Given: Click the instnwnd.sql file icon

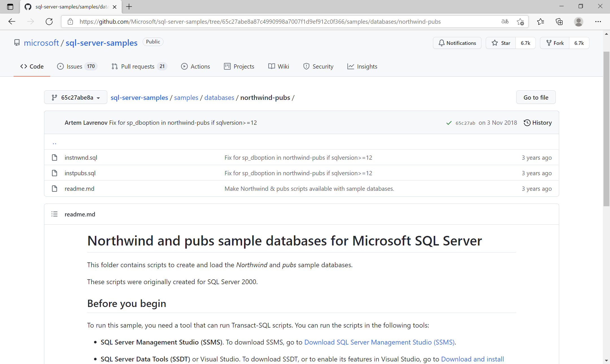Looking at the screenshot, I should [x=55, y=157].
